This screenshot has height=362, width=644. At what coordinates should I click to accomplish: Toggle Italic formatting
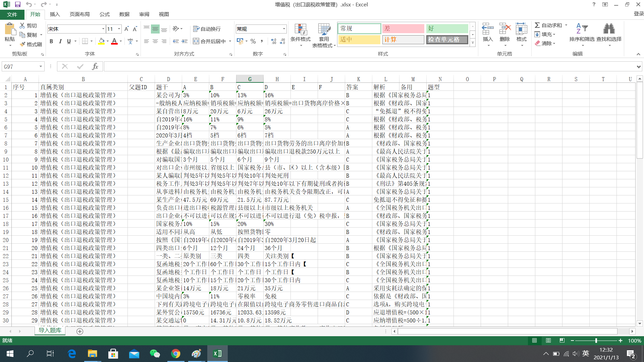60,41
